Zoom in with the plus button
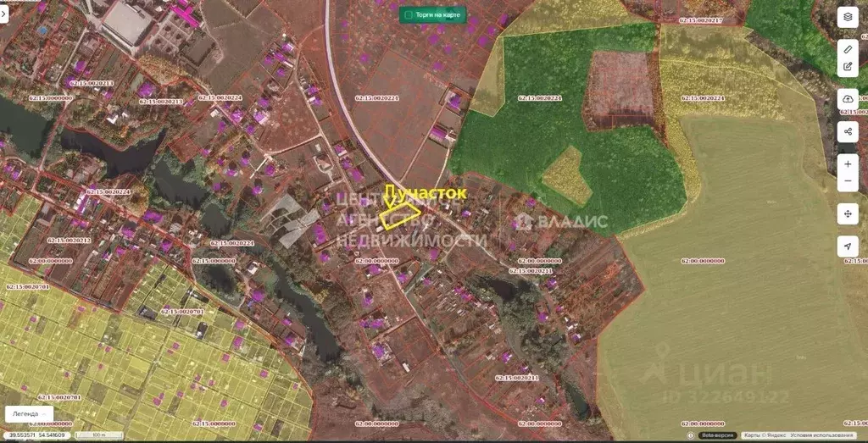This screenshot has width=868, height=443. click(x=848, y=163)
